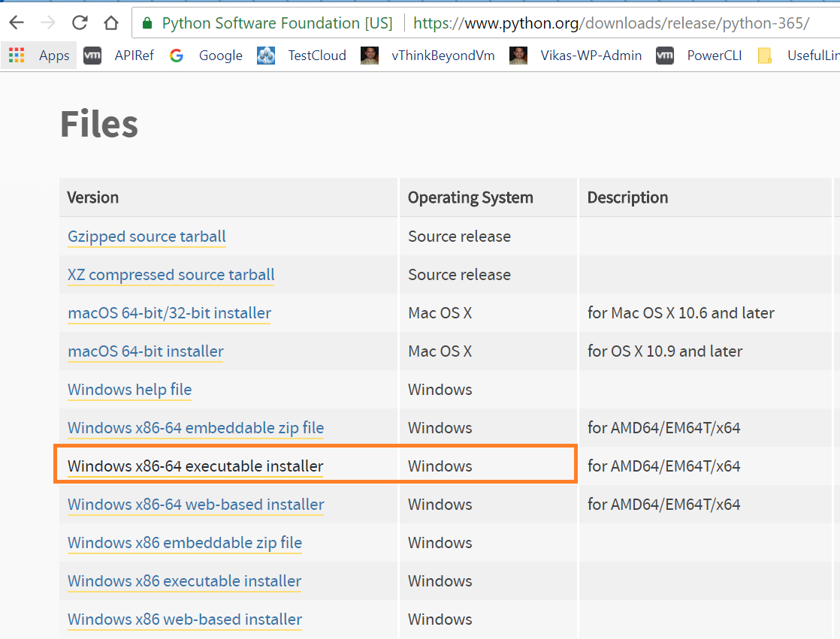
Task: Click the Google G bookmark icon
Action: [x=177, y=55]
